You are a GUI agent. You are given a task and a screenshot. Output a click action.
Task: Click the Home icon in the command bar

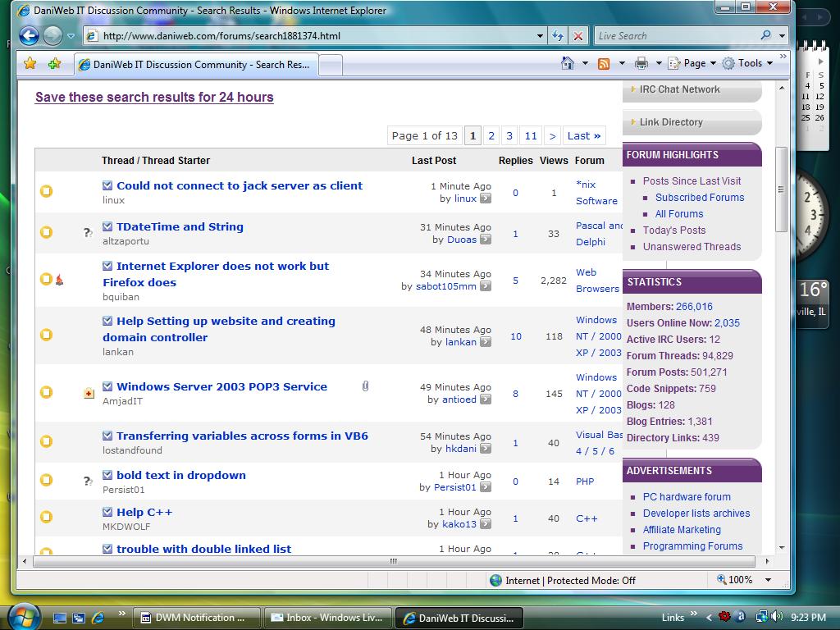pos(568,63)
